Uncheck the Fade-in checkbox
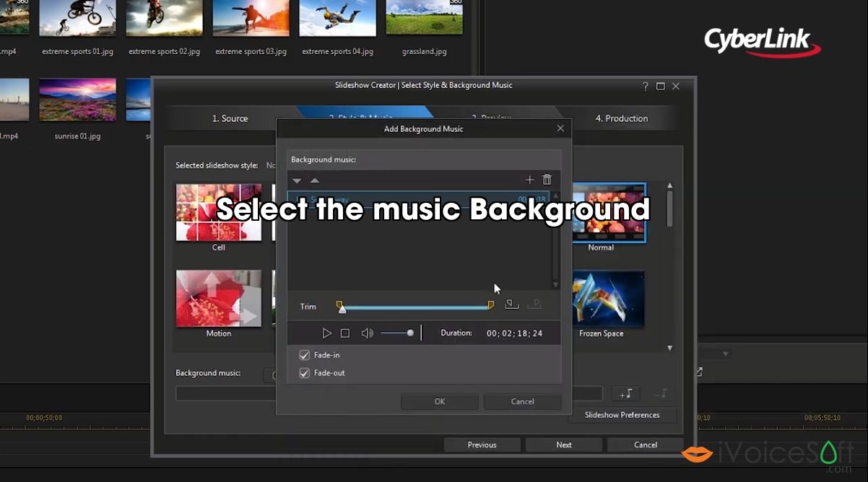This screenshot has width=868, height=482. point(304,355)
